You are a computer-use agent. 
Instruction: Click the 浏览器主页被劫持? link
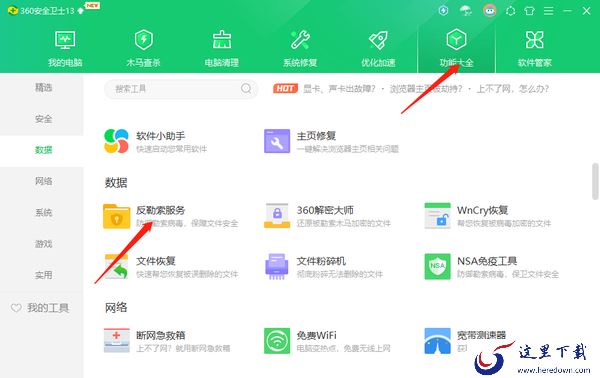pos(426,89)
